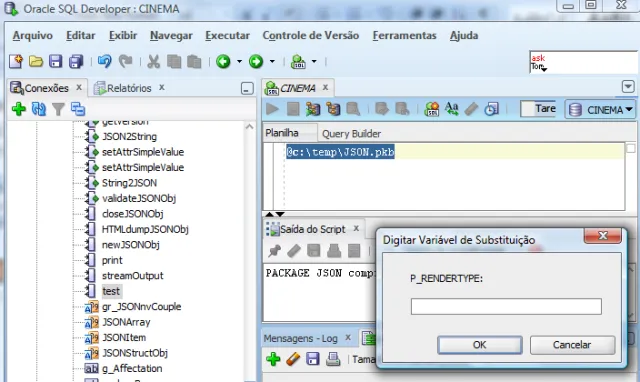This screenshot has width=640, height=382.
Task: Open the Navegar menu
Action: coord(171,36)
